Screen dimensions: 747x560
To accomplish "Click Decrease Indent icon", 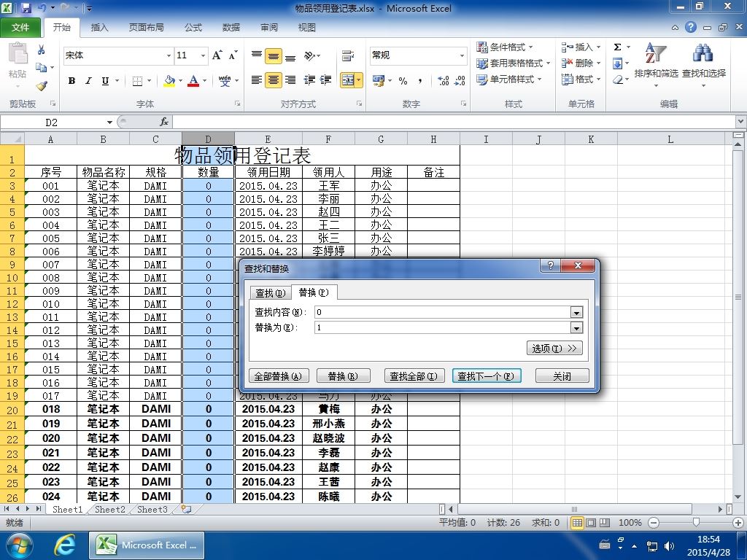I will (x=309, y=80).
